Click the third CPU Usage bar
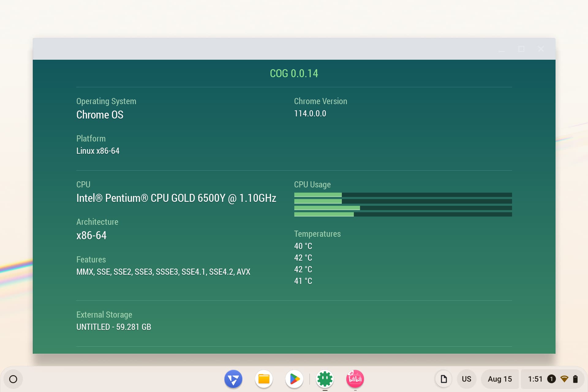Image resolution: width=588 pixels, height=392 pixels. (403, 208)
